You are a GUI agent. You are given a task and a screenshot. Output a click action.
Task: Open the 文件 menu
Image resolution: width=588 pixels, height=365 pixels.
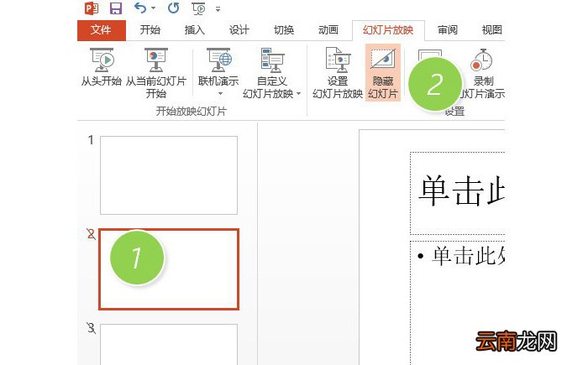pyautogui.click(x=102, y=30)
